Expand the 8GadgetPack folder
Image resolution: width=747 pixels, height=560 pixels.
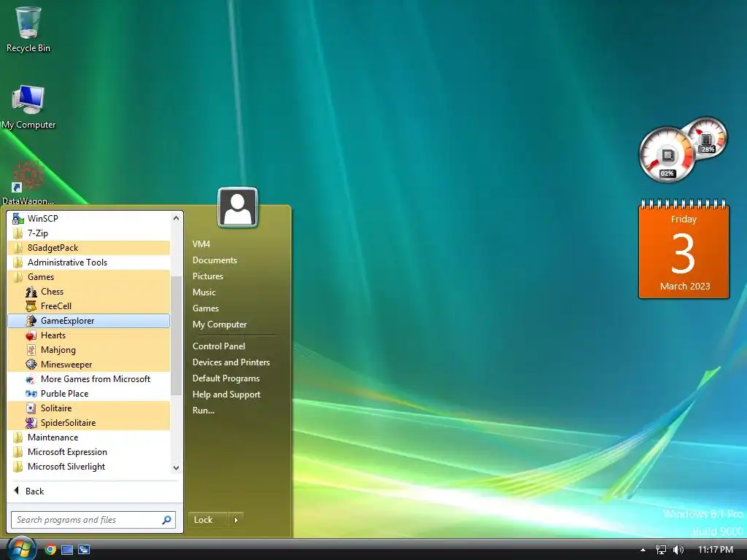click(89, 248)
